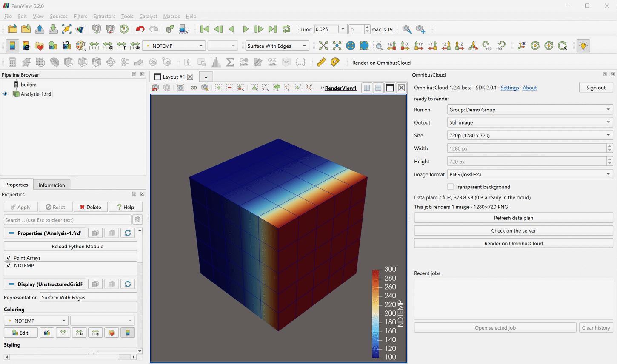
Task: Split RenderView horizontally
Action: point(367,88)
